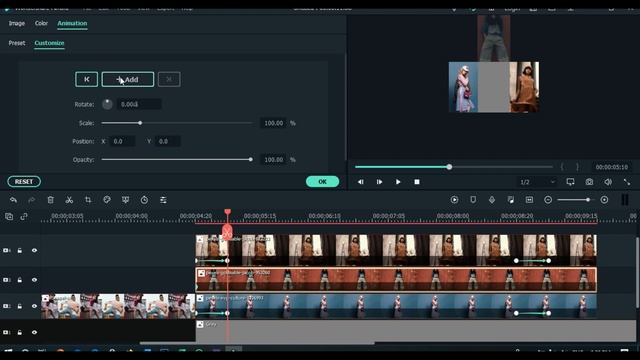Click the scissors split icon in toolbar
Image resolution: width=640 pixels, height=360 pixels.
(69, 200)
